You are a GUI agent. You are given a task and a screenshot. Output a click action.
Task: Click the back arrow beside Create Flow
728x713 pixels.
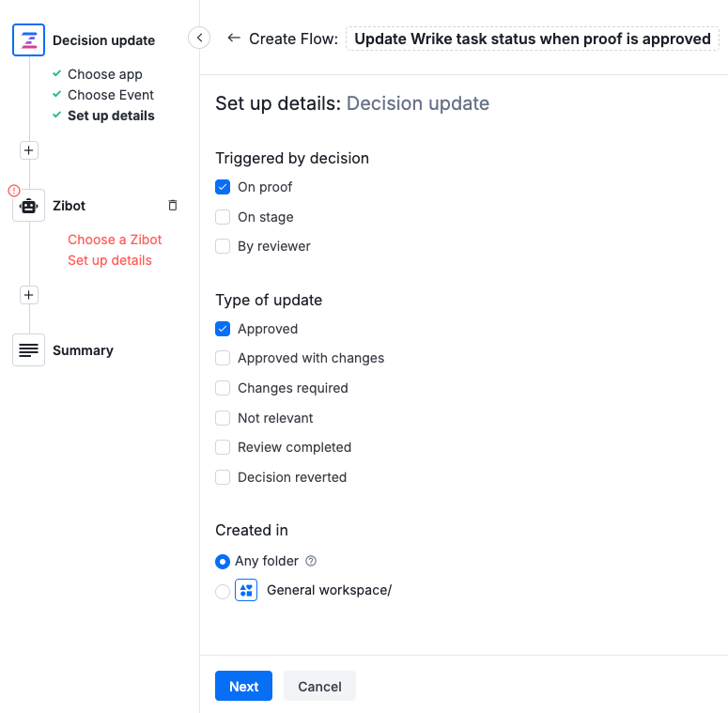234,39
